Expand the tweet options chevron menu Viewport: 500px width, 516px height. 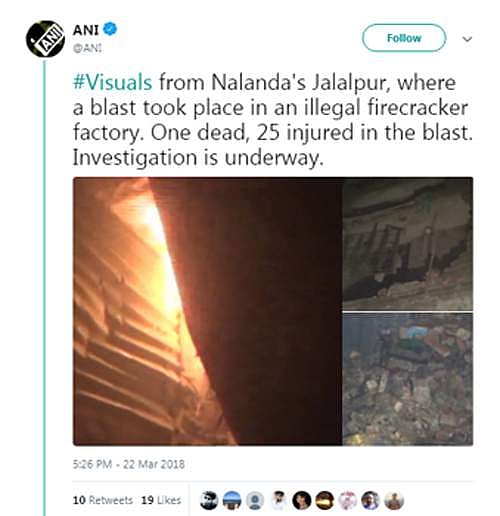coord(467,39)
